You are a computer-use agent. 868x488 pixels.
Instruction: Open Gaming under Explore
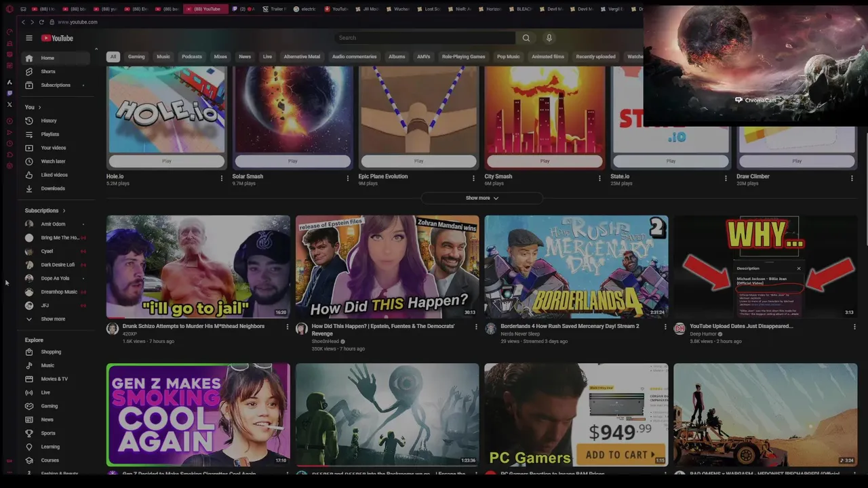coord(56,406)
